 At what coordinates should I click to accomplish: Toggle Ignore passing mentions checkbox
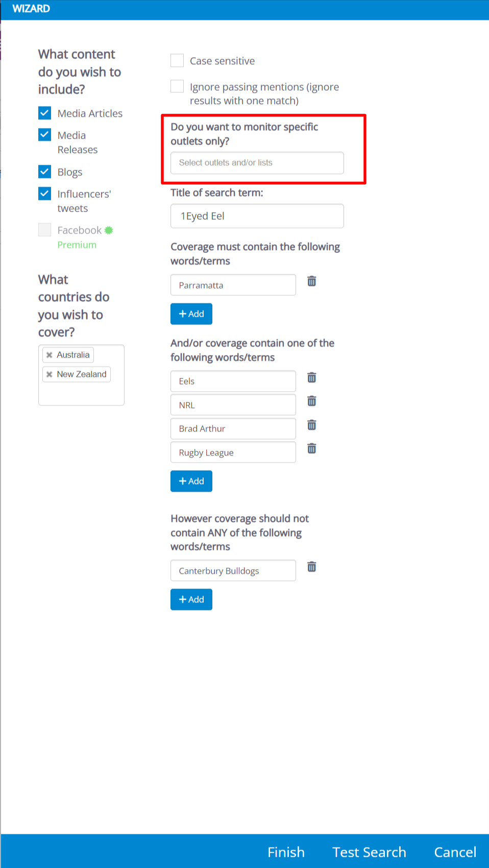177,86
